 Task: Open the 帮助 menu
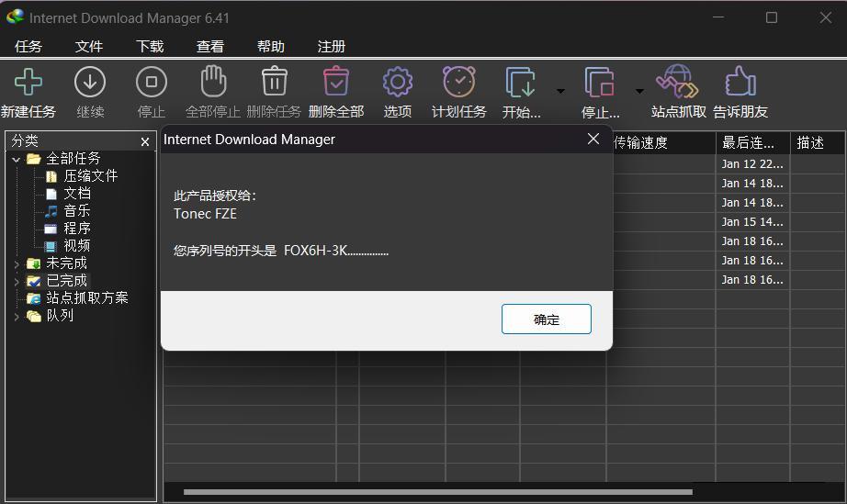tap(270, 47)
